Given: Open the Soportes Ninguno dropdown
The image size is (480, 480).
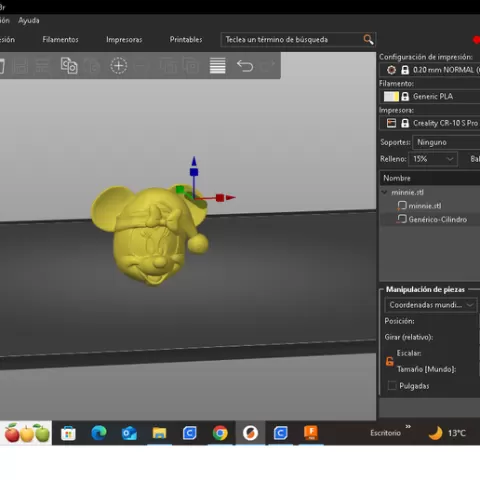Looking at the screenshot, I should pos(446,142).
